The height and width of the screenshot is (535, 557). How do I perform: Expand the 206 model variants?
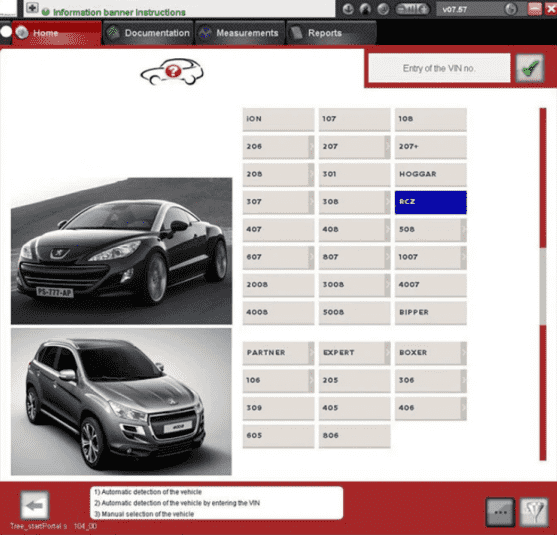tap(311, 147)
